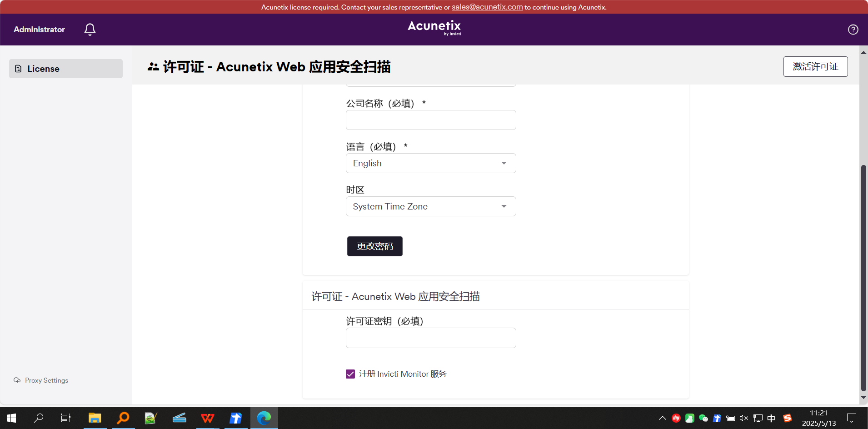The width and height of the screenshot is (868, 429).
Task: Open the orange magnifier search app in taskbar
Action: pos(123,418)
